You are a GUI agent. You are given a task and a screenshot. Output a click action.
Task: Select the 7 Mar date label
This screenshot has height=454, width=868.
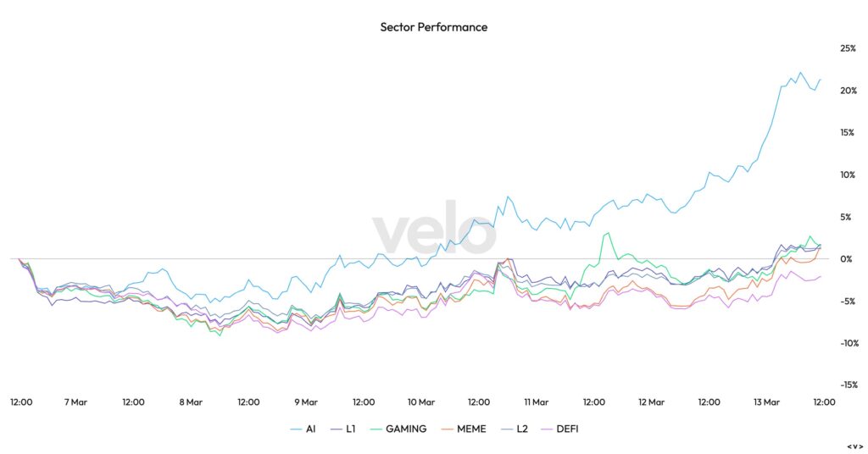(x=75, y=402)
